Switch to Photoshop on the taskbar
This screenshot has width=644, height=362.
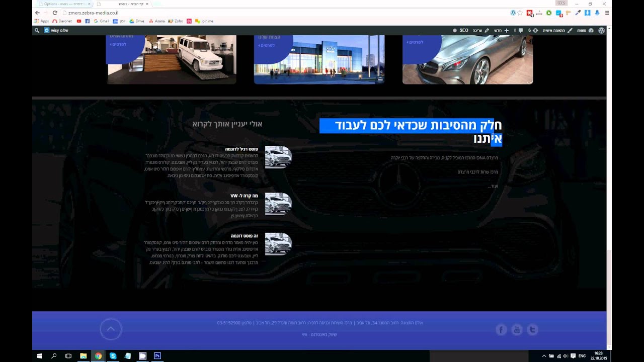pos(157,356)
